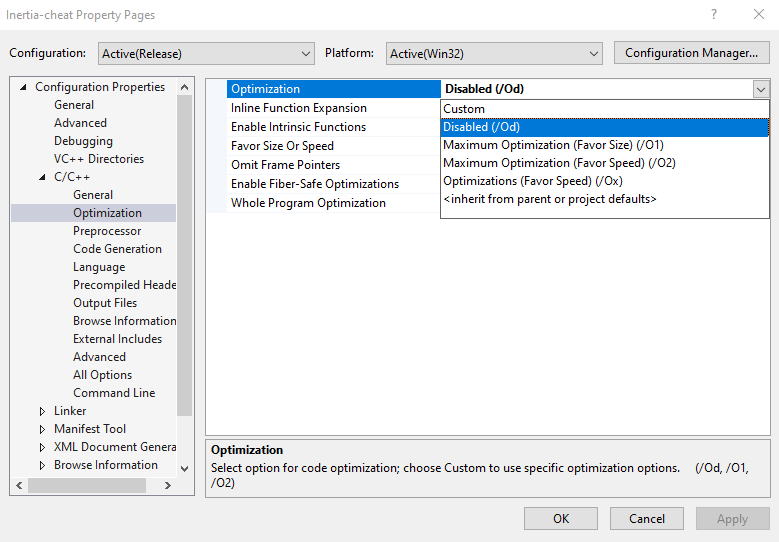This screenshot has width=779, height=542.
Task: Collapse the Configuration Properties node
Action: 24,88
